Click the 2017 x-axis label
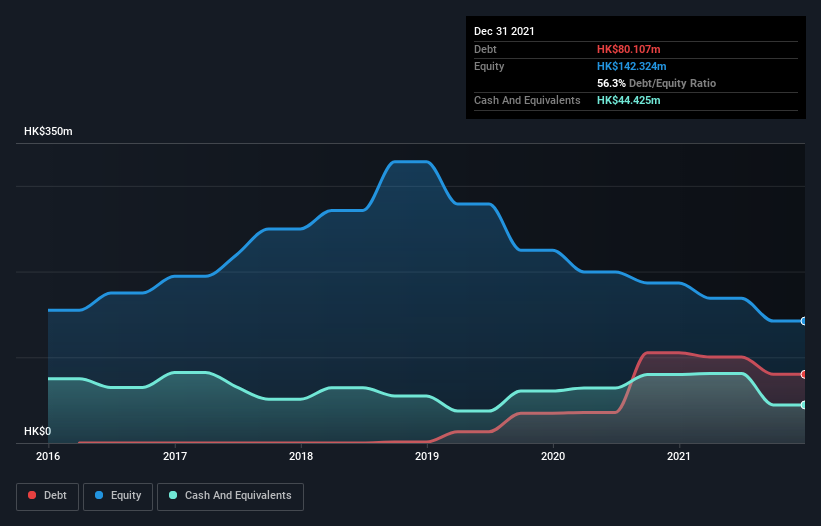 [x=175, y=456]
